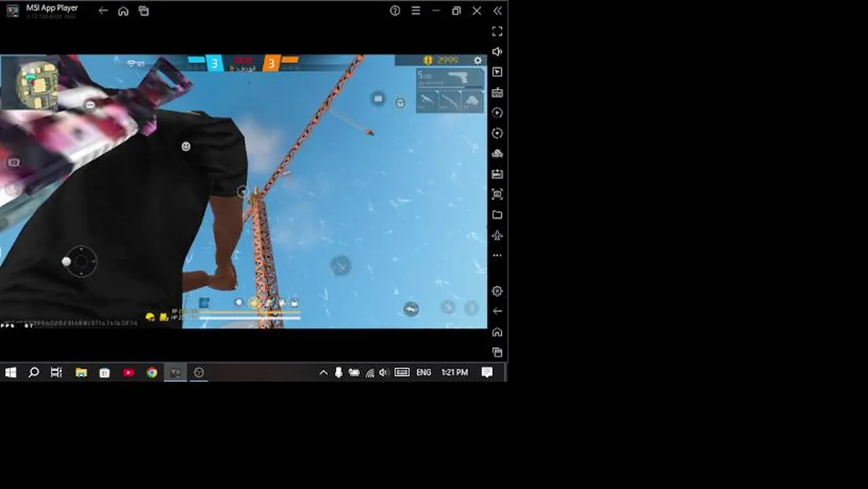
Task: Collapse the sidebar with double-chevron icon
Action: 498,11
